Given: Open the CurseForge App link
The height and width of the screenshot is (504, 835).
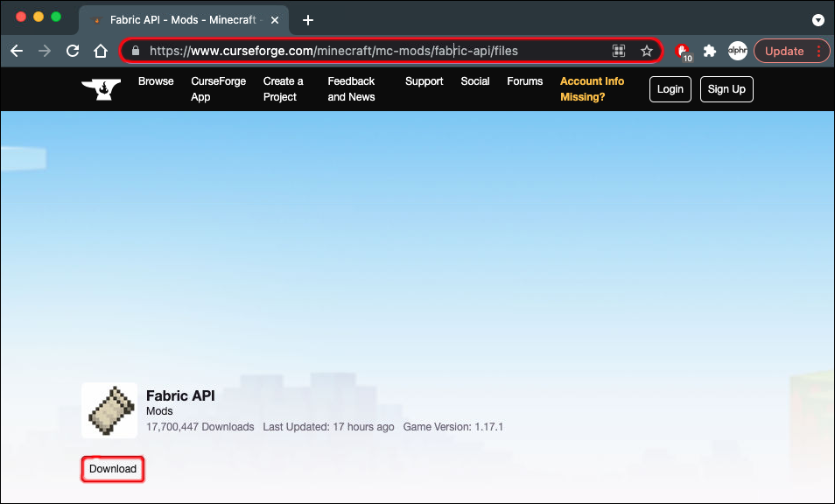Looking at the screenshot, I should (x=218, y=89).
